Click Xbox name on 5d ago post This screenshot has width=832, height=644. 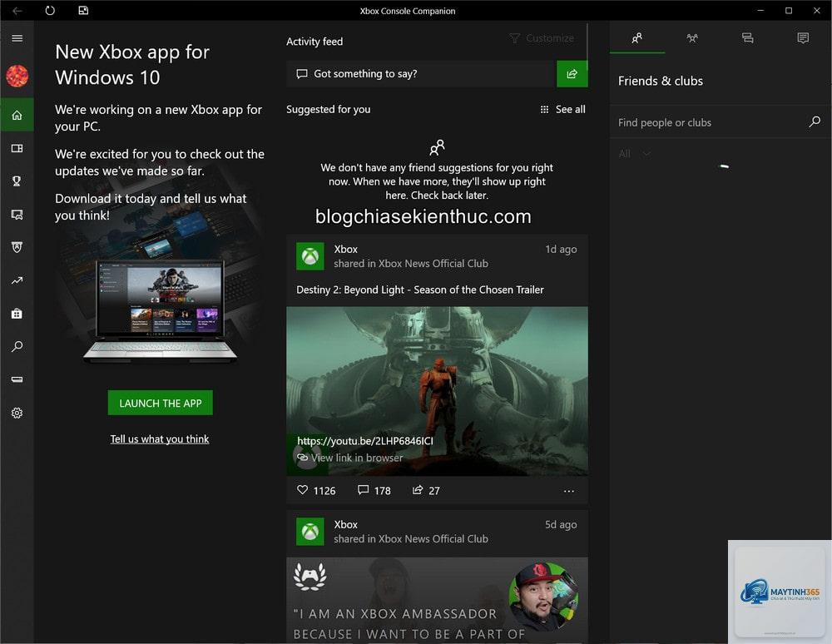pos(346,524)
